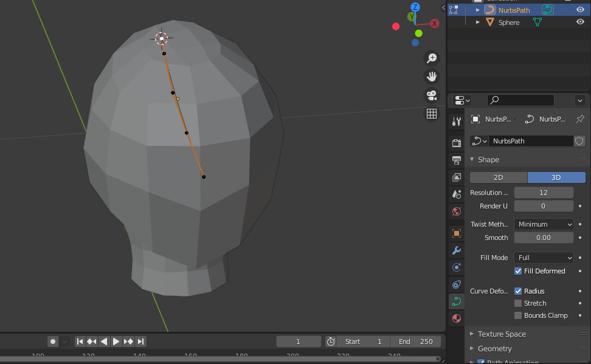This screenshot has height=364, width=591.
Task: Open the Physics properties tab
Action: (x=457, y=267)
